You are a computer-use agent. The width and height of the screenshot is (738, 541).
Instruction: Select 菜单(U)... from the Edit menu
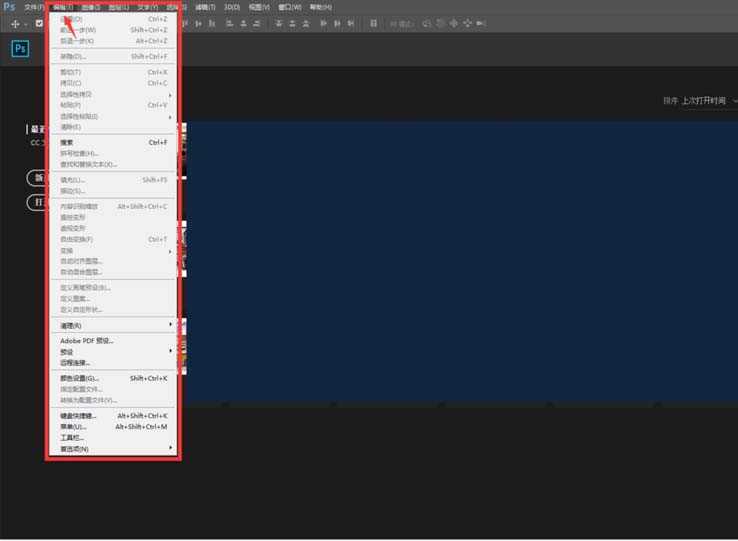pos(112,427)
